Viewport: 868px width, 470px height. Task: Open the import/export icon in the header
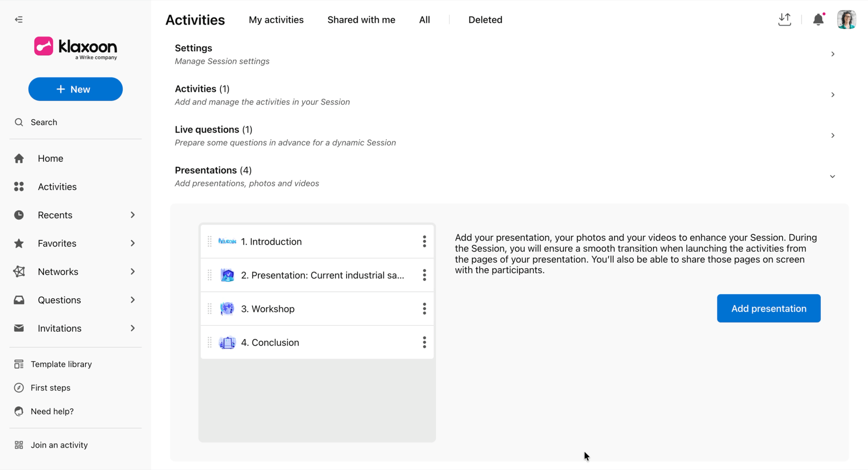coord(785,20)
